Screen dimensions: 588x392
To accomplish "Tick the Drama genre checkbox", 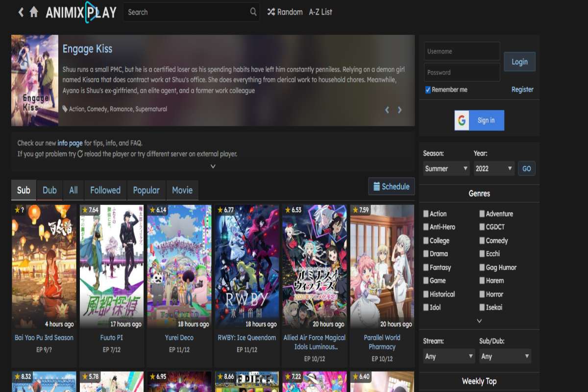I will click(426, 254).
